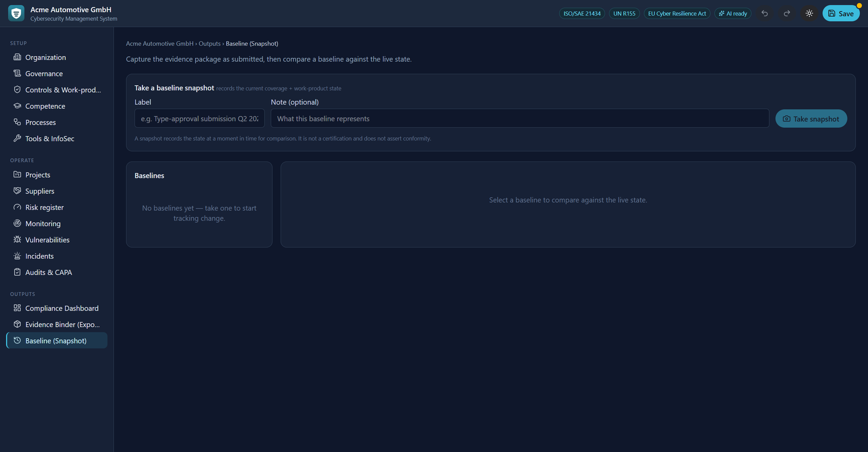Screen dimensions: 868x452
Task: Open Compliance Dashboard via grid icon
Action: [x=17, y=308]
